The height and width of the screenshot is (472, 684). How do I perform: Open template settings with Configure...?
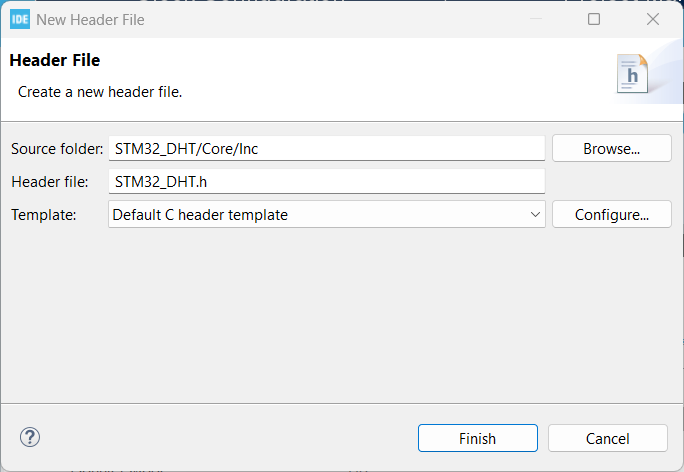[x=612, y=214]
